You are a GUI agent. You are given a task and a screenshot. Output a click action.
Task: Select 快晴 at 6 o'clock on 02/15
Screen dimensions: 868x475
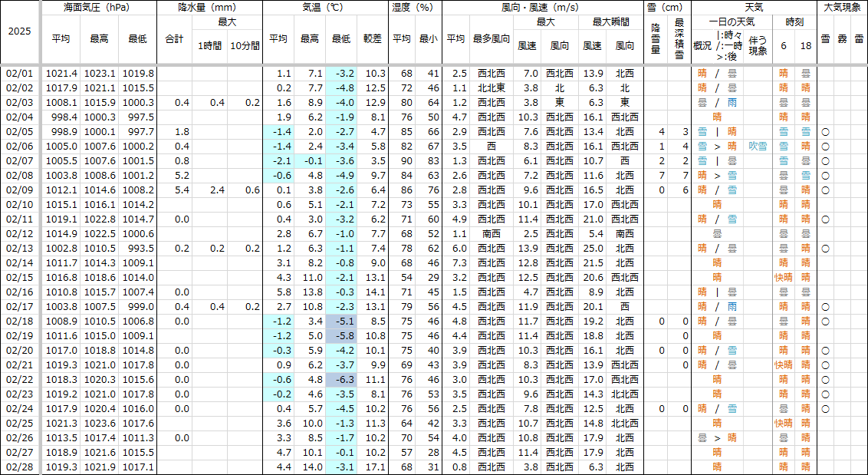783,277
